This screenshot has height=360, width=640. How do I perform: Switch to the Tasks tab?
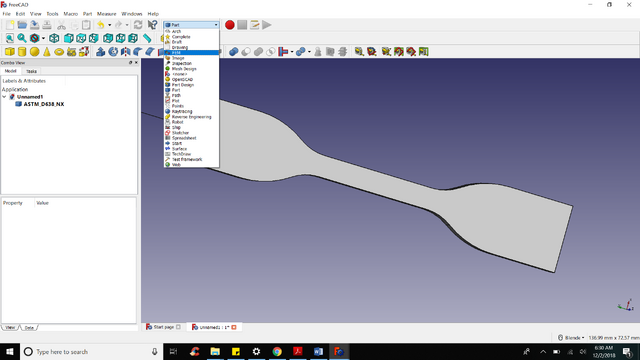point(31,71)
